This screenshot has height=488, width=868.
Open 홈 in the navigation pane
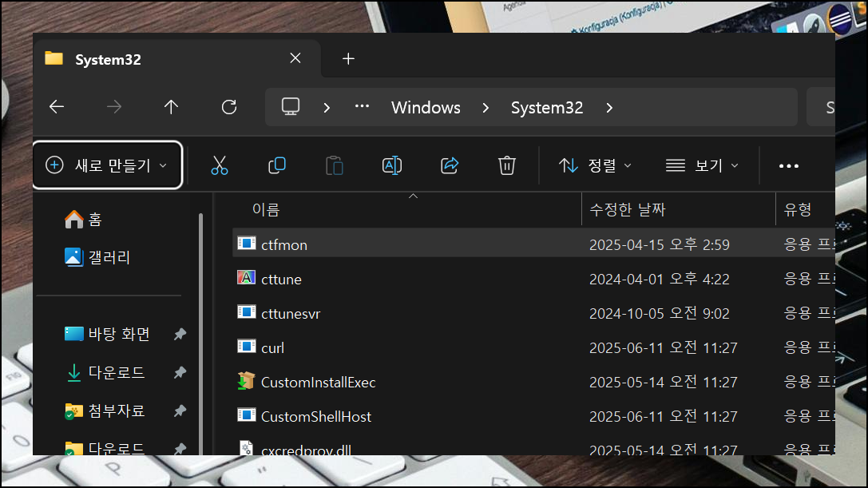(83, 220)
